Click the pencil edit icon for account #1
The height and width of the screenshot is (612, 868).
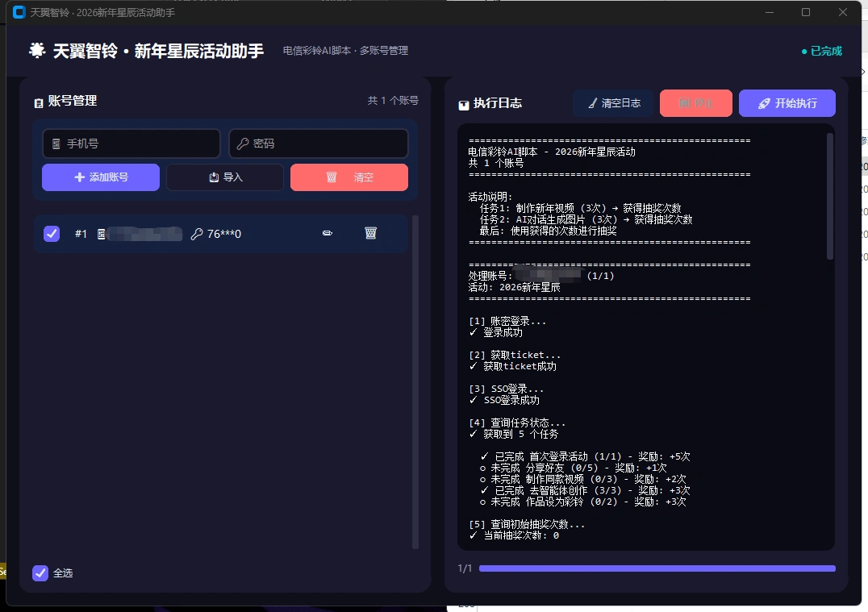328,233
